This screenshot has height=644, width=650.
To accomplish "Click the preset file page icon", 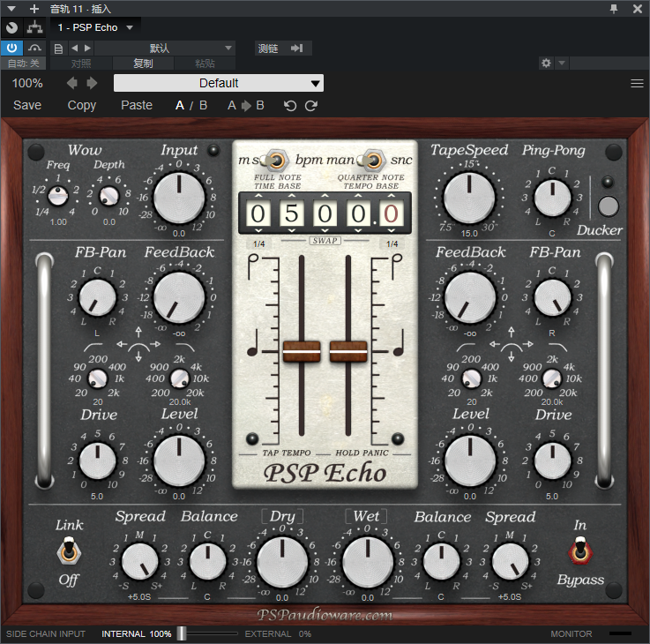I will pyautogui.click(x=58, y=49).
